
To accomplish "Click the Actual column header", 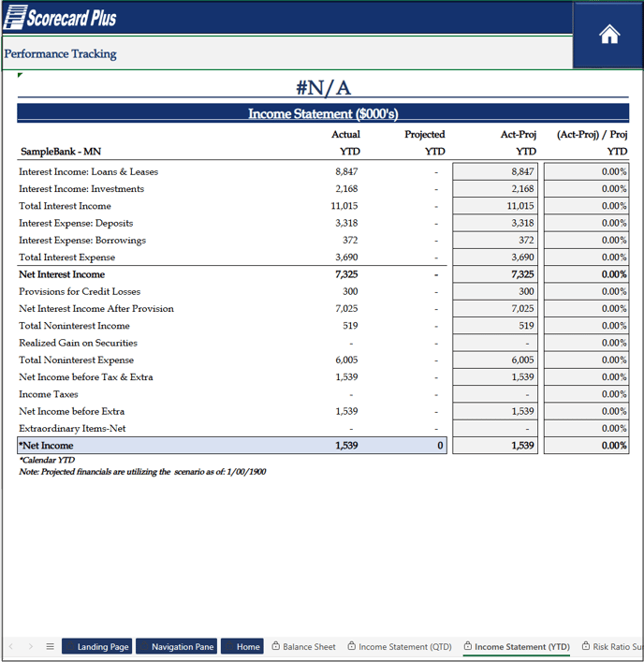I will point(345,134).
